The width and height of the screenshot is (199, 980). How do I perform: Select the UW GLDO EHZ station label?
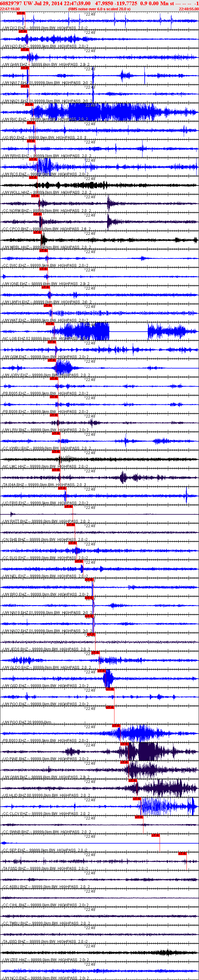47,667
